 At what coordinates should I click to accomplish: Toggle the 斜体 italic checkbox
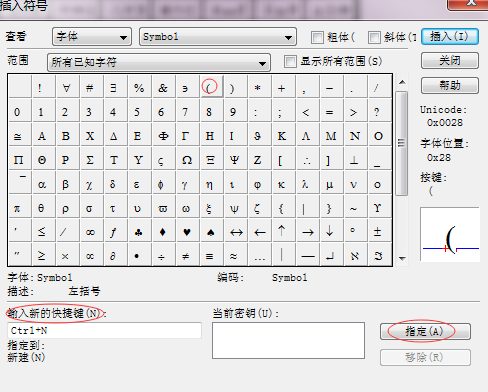click(x=374, y=37)
